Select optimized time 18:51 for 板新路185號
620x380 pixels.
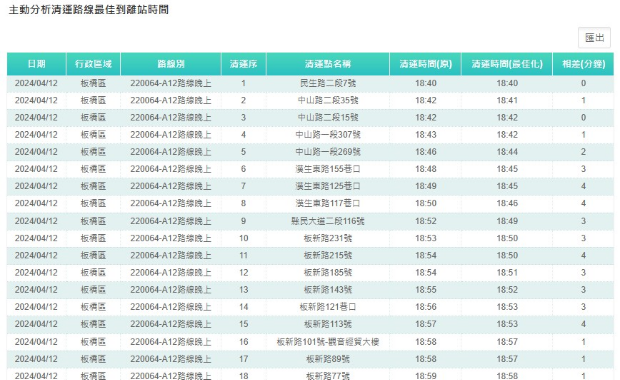pyautogui.click(x=507, y=272)
